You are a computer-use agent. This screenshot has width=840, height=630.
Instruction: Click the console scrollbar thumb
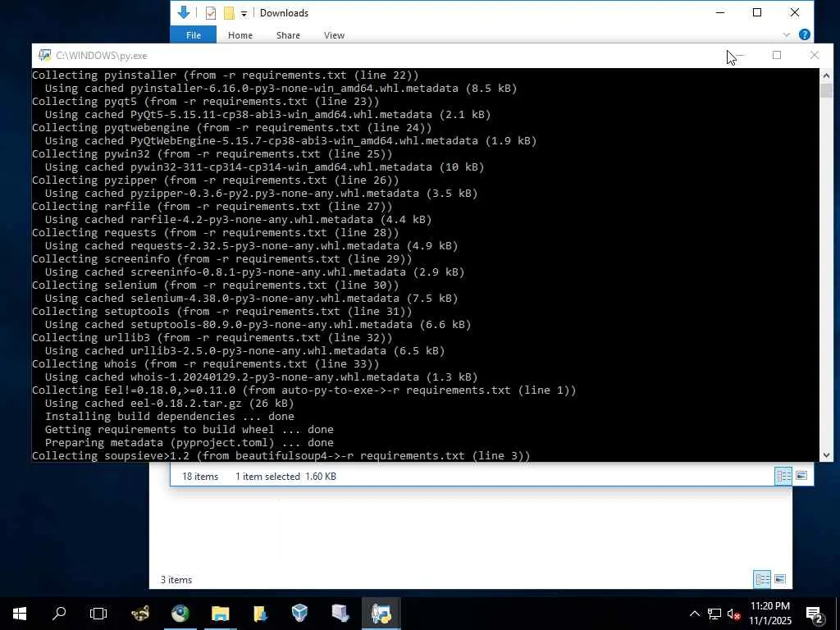[826, 90]
